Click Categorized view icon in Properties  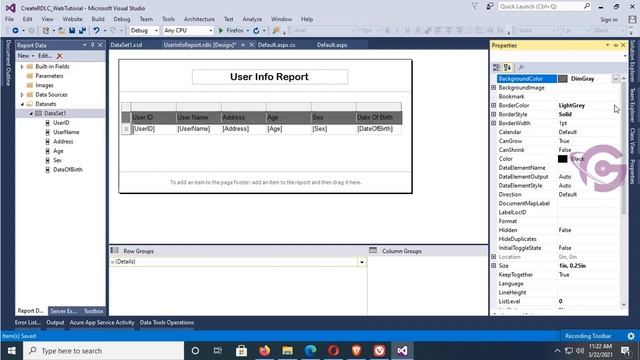tap(497, 67)
